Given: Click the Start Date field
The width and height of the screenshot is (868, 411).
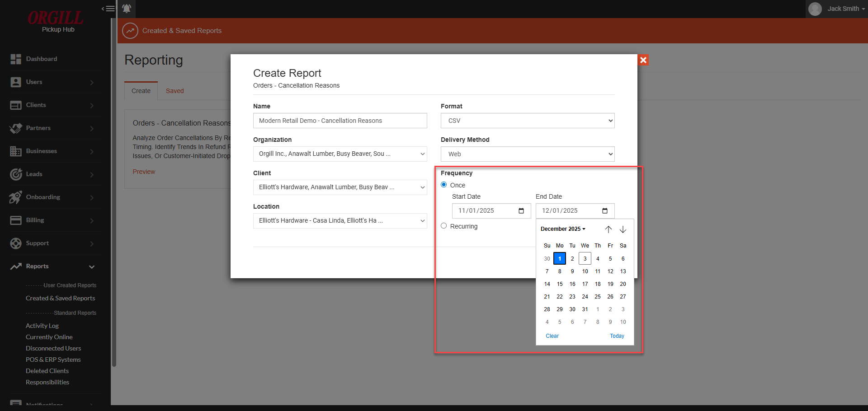Looking at the screenshot, I should tap(491, 211).
